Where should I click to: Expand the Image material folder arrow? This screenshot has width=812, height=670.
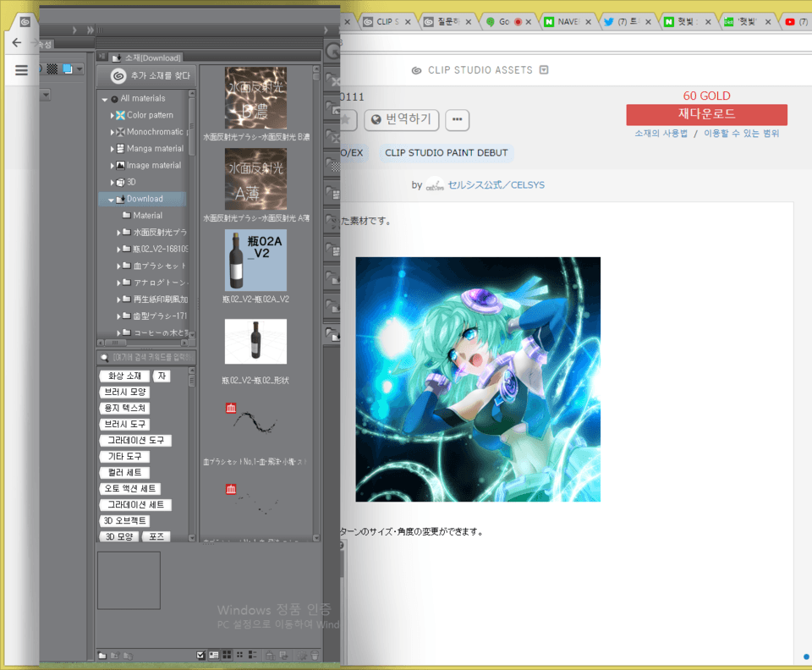pos(112,166)
